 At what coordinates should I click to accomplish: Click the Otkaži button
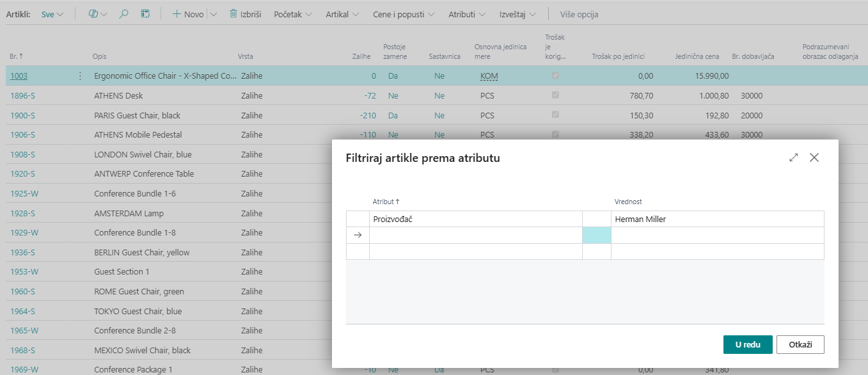[800, 344]
